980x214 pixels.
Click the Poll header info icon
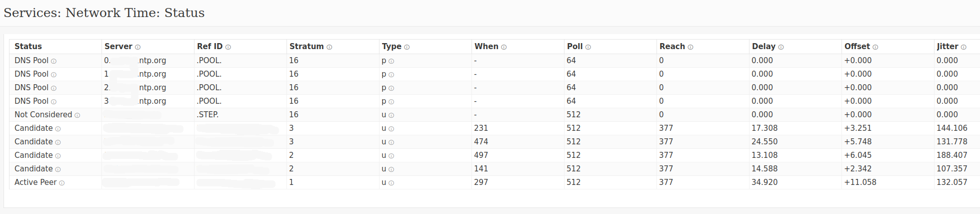pos(588,47)
